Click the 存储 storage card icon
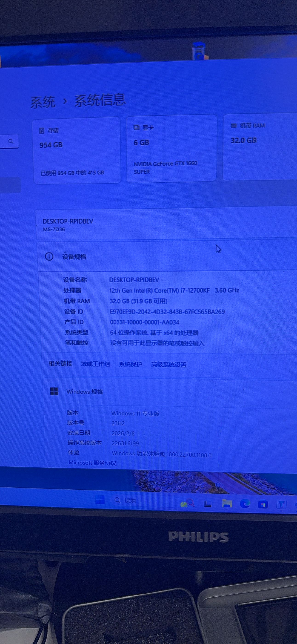This screenshot has width=297, height=644. point(42,131)
